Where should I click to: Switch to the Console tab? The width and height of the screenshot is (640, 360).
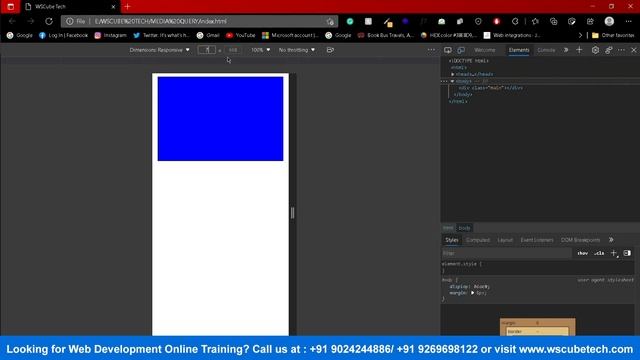click(x=546, y=50)
